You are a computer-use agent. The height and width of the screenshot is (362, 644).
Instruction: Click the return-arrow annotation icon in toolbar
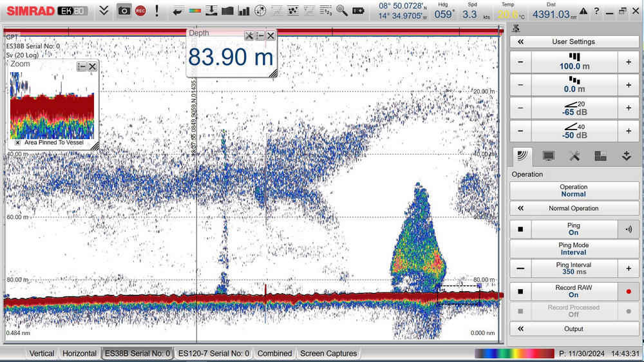coord(178,11)
